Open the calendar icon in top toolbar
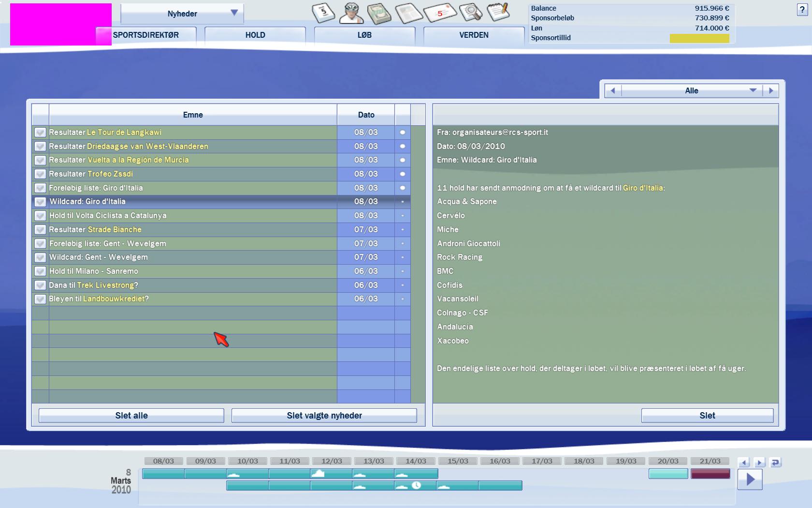The image size is (812, 508). click(323, 12)
